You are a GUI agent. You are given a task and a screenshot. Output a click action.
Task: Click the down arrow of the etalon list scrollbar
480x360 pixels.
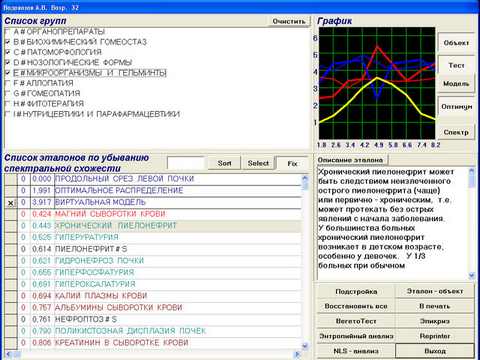point(305,346)
